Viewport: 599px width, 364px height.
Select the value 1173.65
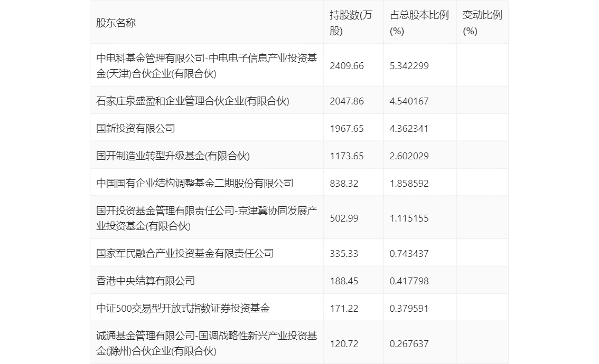coord(347,156)
